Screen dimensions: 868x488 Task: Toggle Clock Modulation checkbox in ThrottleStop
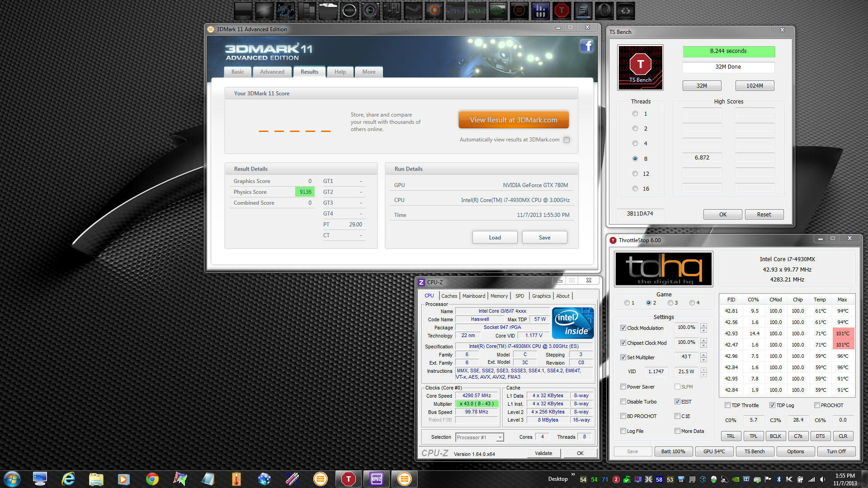[623, 328]
